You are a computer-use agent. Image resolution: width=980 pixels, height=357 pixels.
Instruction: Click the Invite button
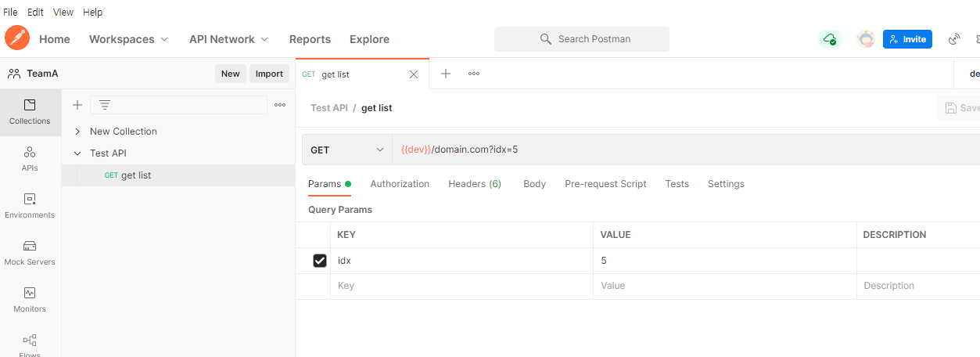907,39
